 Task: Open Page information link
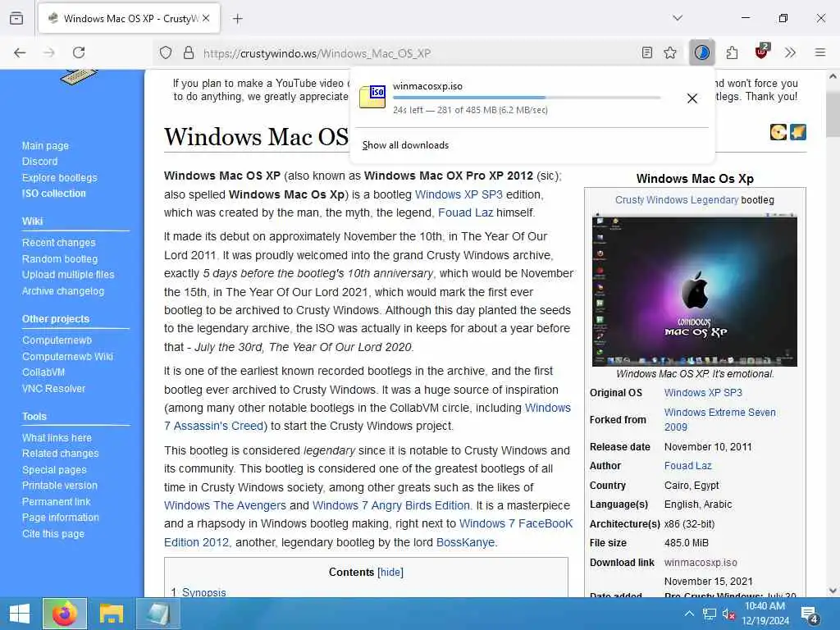(61, 518)
